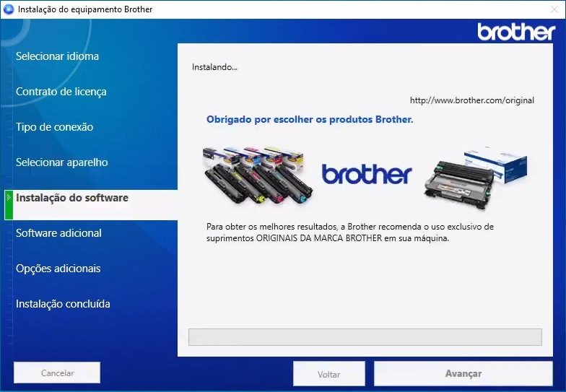The image size is (566, 392).
Task: Select the Contrato de licença step
Action: click(61, 92)
